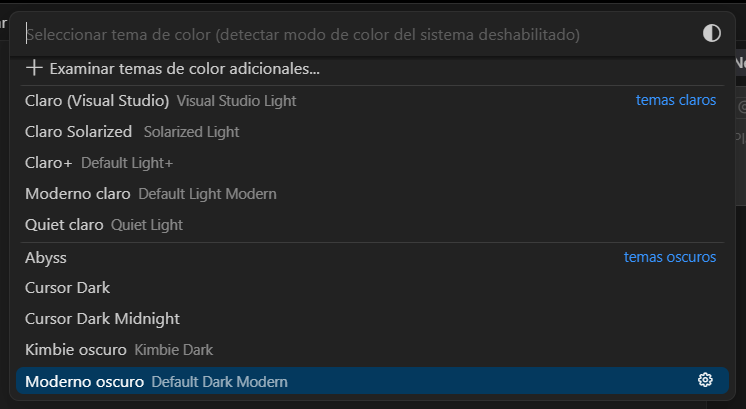Select Claro (Visual Studio) theme
Screen dimensions: 746x409
[x=373, y=101]
